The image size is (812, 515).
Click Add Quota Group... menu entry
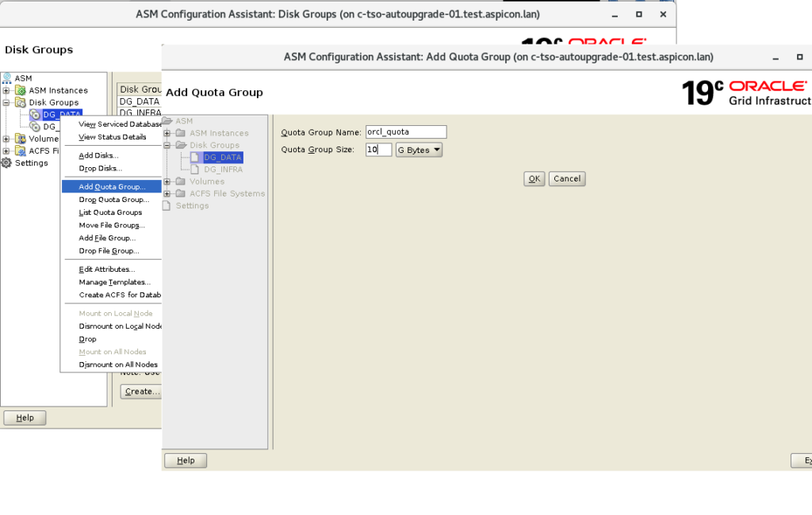112,186
